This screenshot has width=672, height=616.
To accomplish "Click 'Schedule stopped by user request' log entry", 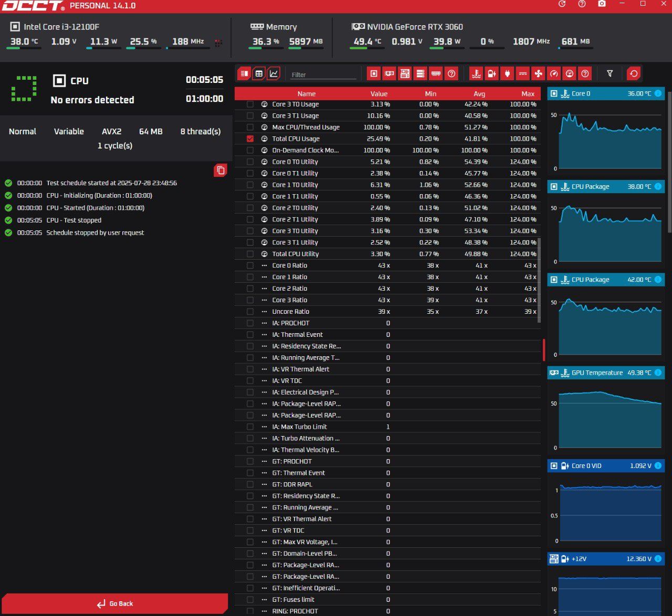I will 95,232.
